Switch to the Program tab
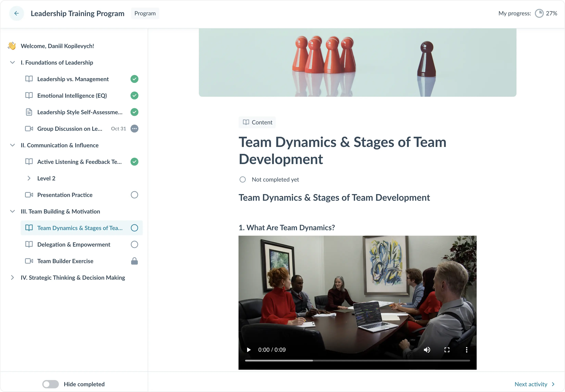This screenshot has width=565, height=392. 145,13
